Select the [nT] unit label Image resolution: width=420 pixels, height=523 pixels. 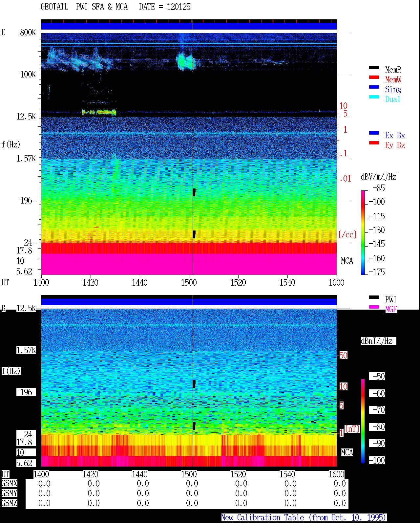click(x=352, y=429)
